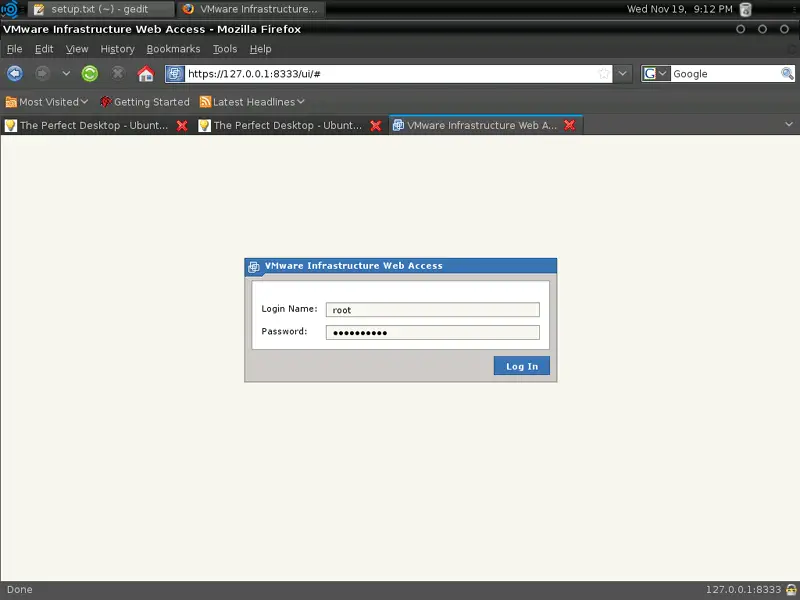The height and width of the screenshot is (600, 800).
Task: Go back using the Back arrow button
Action: click(15, 74)
